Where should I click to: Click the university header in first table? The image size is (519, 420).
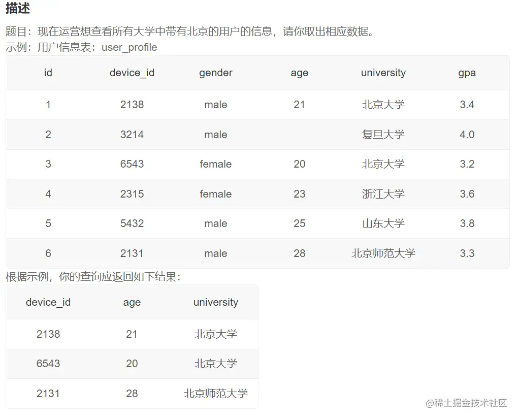click(x=383, y=73)
